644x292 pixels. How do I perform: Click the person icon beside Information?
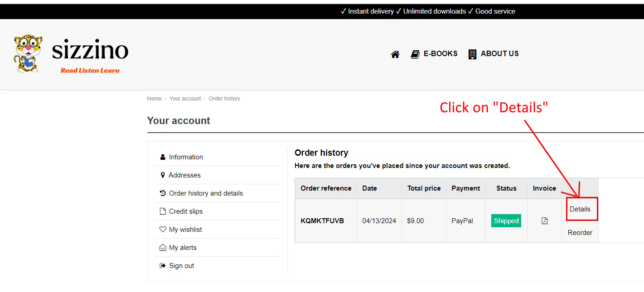pyautogui.click(x=163, y=157)
